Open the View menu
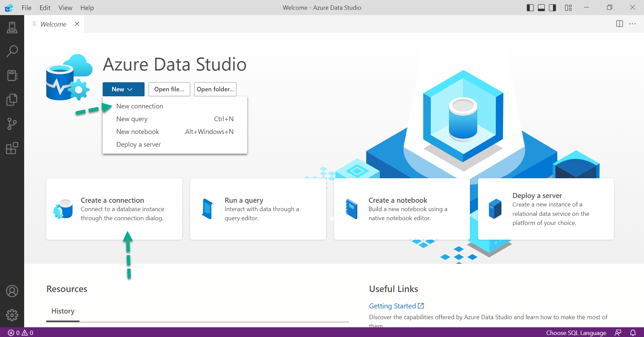Image resolution: width=644 pixels, height=337 pixels. click(x=65, y=8)
